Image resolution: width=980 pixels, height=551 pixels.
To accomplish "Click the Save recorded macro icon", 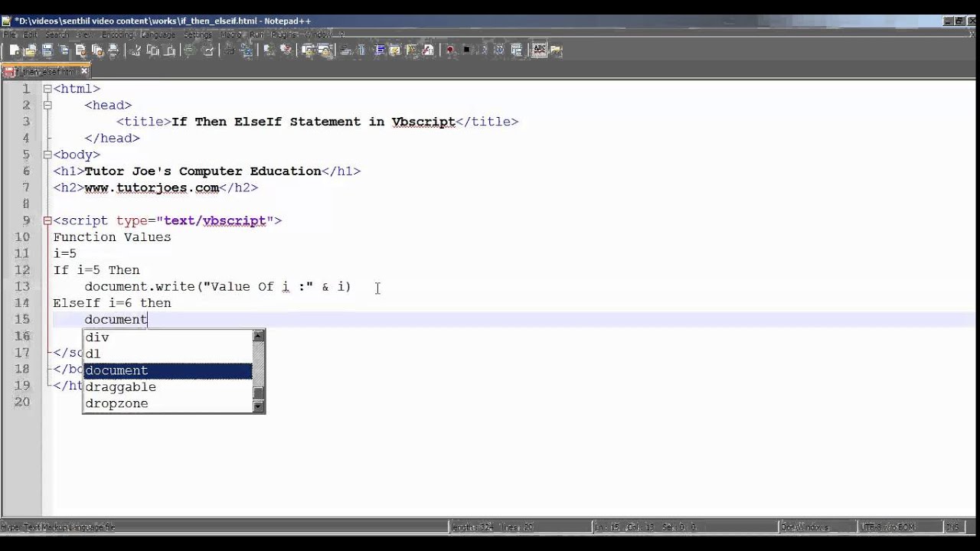I will coord(515,51).
